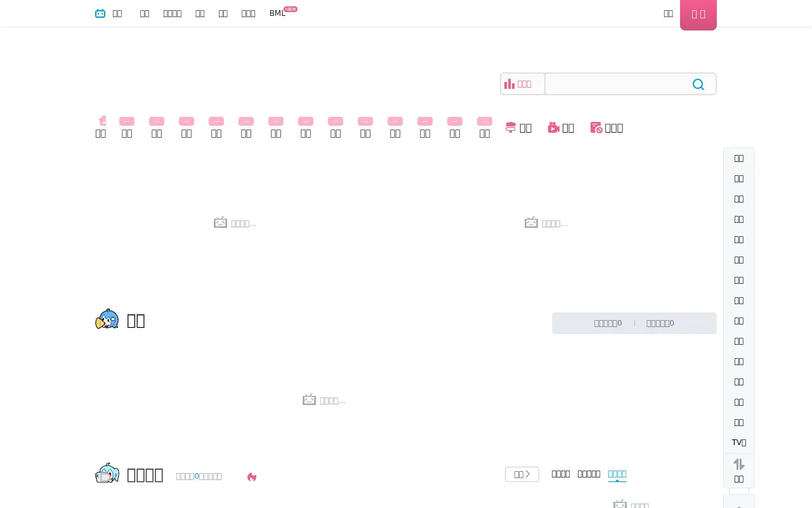Select the house icon in category navigation
Image resolution: width=812 pixels, height=508 pixels.
(x=101, y=121)
